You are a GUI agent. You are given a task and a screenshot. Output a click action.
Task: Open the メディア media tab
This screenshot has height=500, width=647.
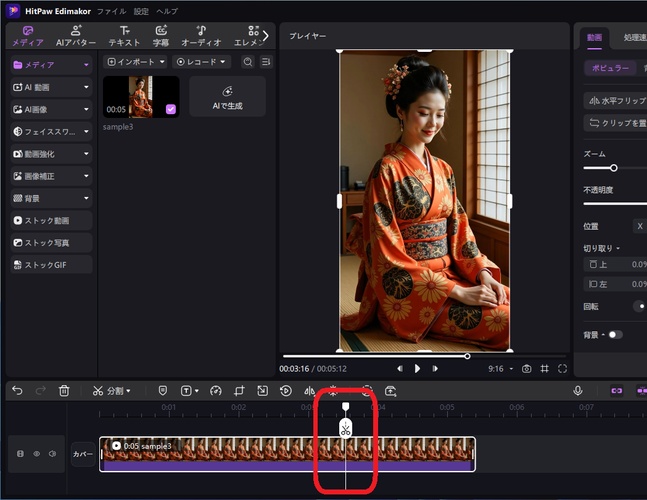[x=28, y=36]
